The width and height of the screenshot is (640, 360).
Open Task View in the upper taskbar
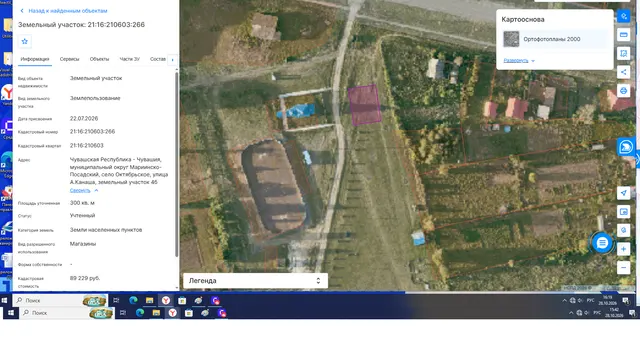[116, 300]
